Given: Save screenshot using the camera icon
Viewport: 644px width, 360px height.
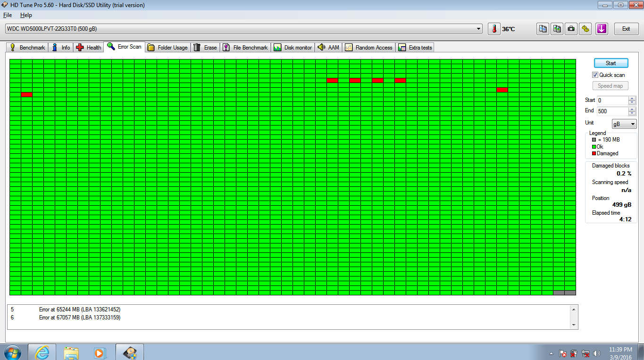Looking at the screenshot, I should (x=571, y=29).
